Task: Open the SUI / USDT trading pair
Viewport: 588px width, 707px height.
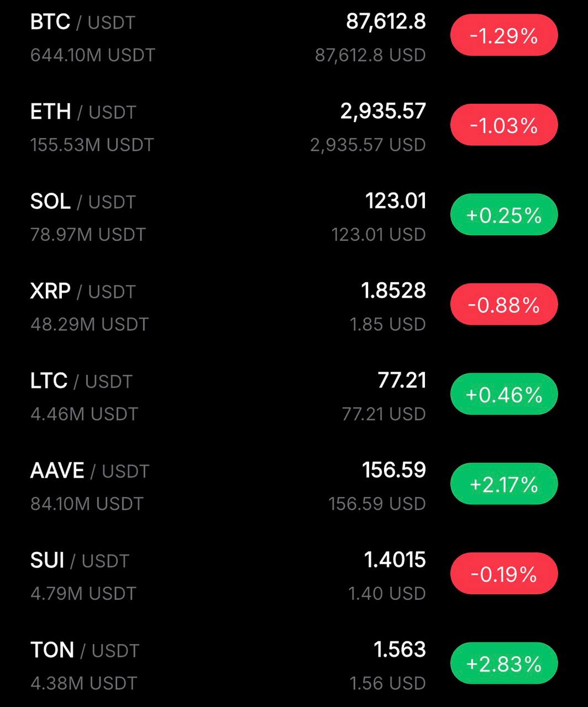Action: tap(80, 561)
